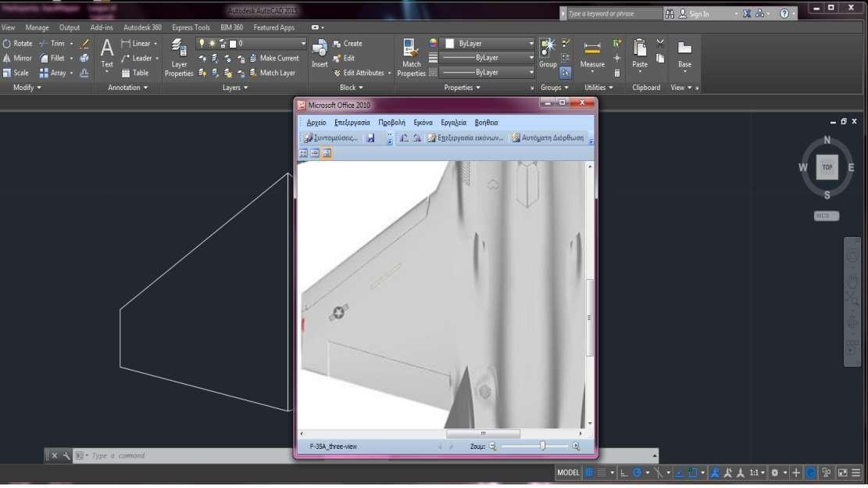Open the Output ribbon tab

click(x=70, y=27)
